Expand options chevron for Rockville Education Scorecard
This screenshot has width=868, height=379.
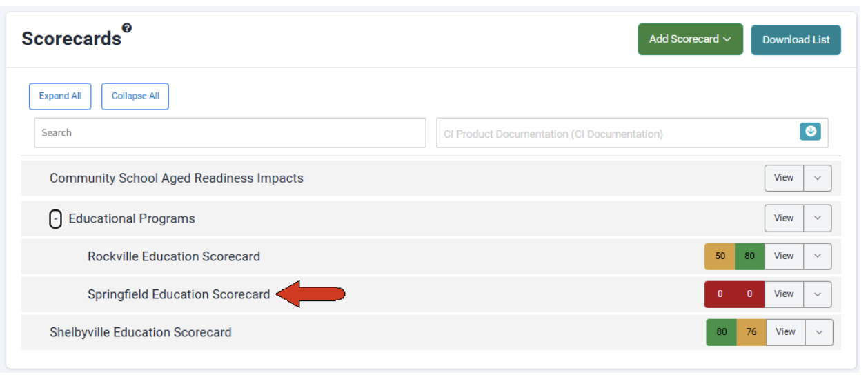[818, 256]
